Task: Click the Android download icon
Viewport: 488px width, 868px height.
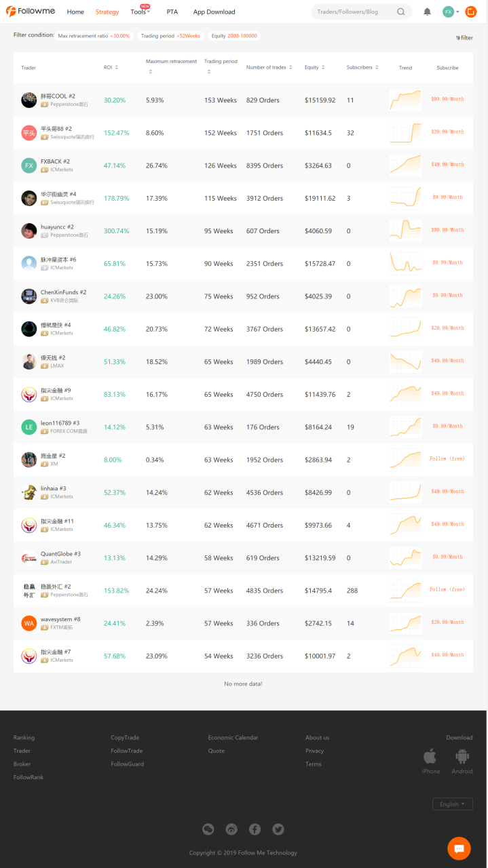Action: pos(462,756)
